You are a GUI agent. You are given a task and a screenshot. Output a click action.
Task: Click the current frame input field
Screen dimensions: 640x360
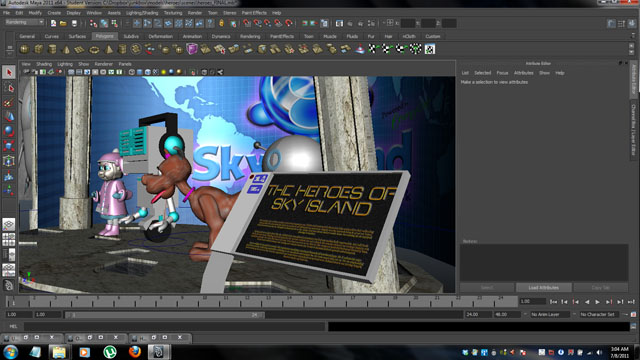pos(532,302)
